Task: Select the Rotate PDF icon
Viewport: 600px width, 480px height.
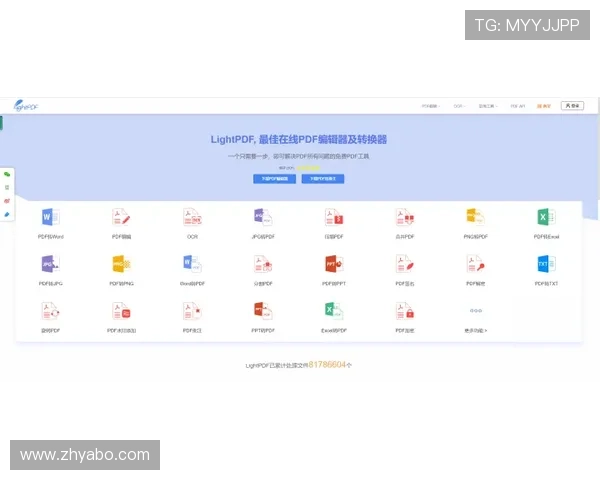Action: (x=51, y=311)
